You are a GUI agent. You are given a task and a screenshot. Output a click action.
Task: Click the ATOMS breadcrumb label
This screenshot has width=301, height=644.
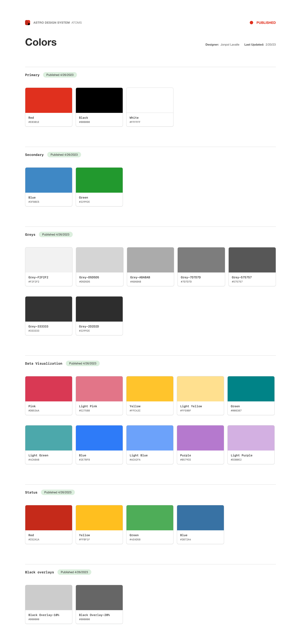coord(77,23)
